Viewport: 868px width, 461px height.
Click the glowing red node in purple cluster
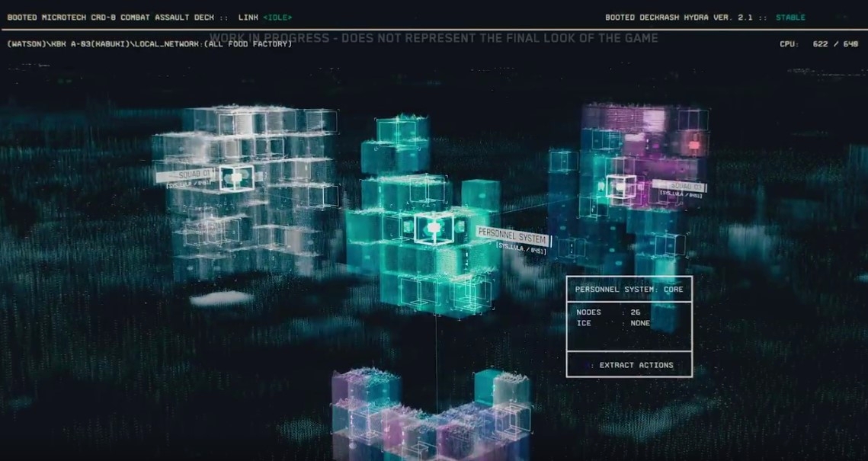pos(694,143)
